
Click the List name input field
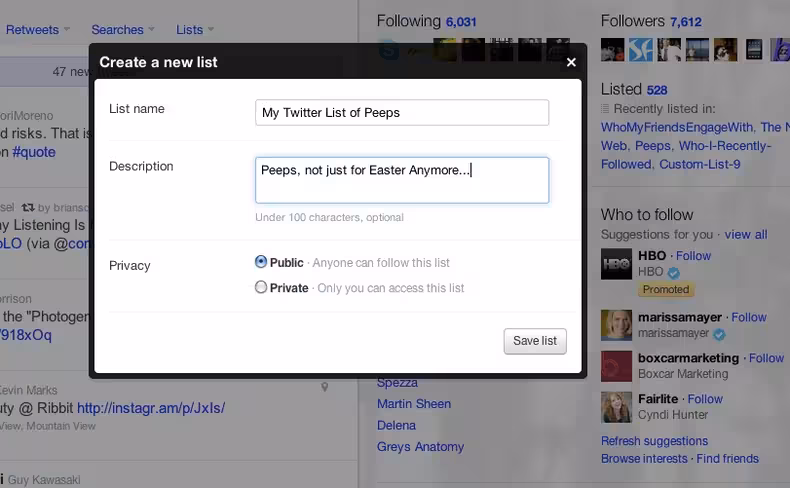402,112
